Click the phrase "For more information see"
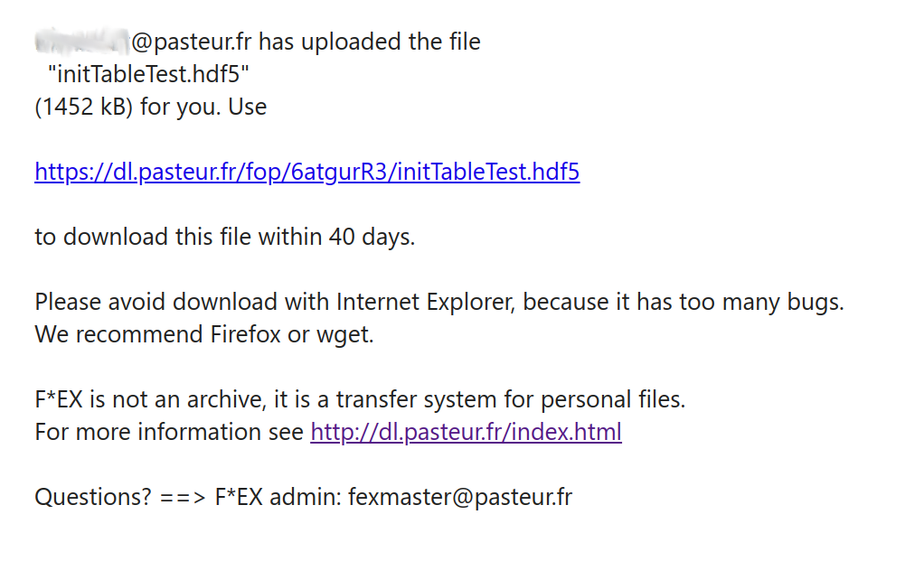Screen dimensions: 924x580 point(169,432)
